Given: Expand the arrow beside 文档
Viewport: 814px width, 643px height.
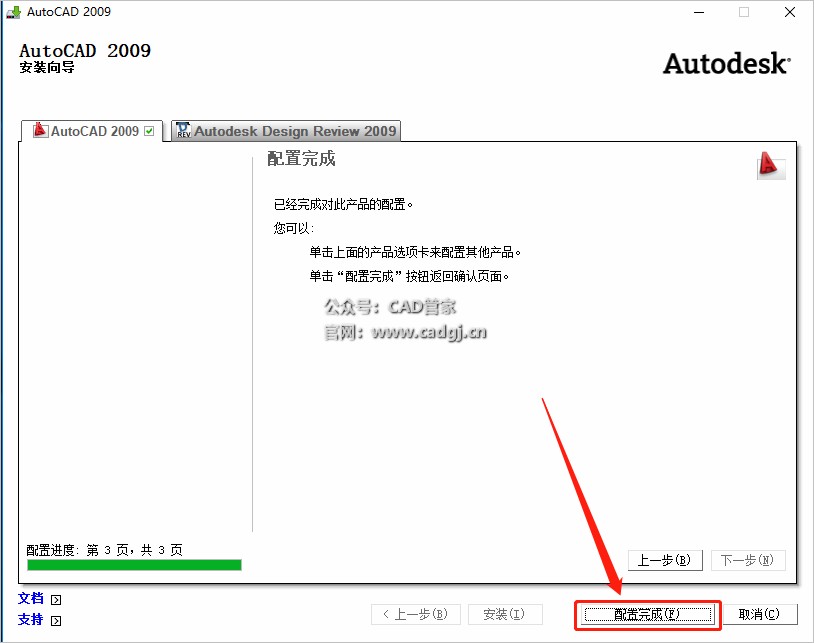Looking at the screenshot, I should (x=56, y=600).
